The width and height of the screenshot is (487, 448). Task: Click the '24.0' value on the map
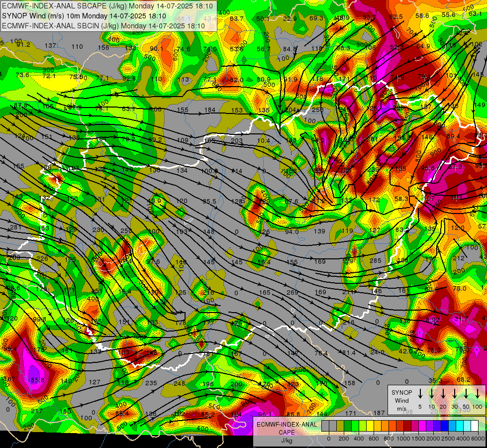pyautogui.click(x=377, y=352)
